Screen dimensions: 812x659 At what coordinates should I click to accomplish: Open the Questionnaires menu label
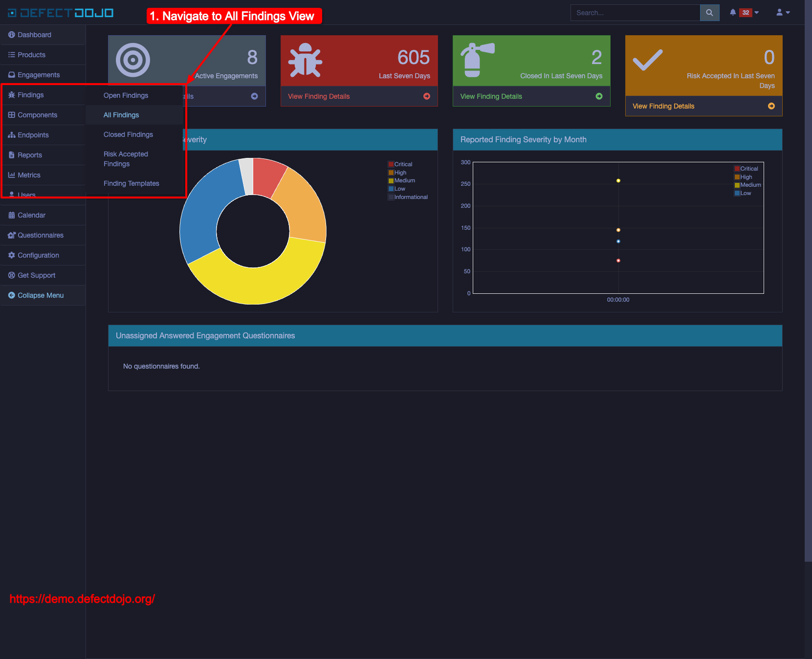[41, 235]
